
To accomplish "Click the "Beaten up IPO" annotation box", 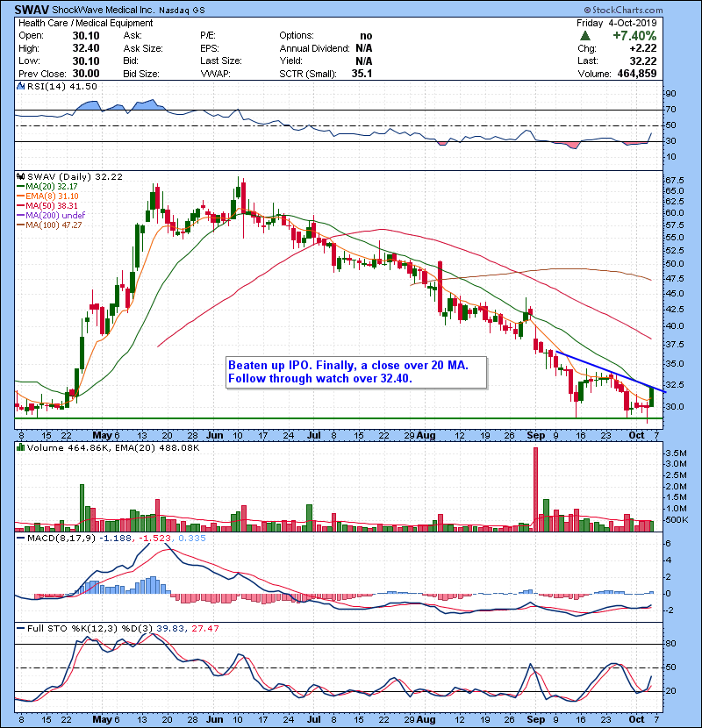I will 356,372.
